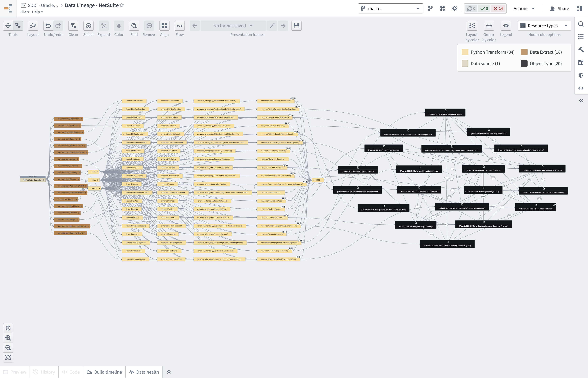588x378 pixels.
Task: Open the Align tool
Action: click(x=164, y=26)
